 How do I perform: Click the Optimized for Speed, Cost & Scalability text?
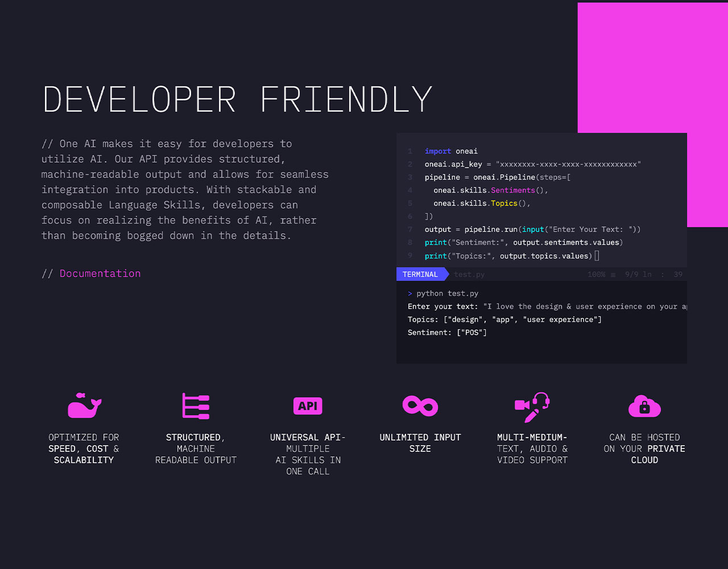click(84, 449)
